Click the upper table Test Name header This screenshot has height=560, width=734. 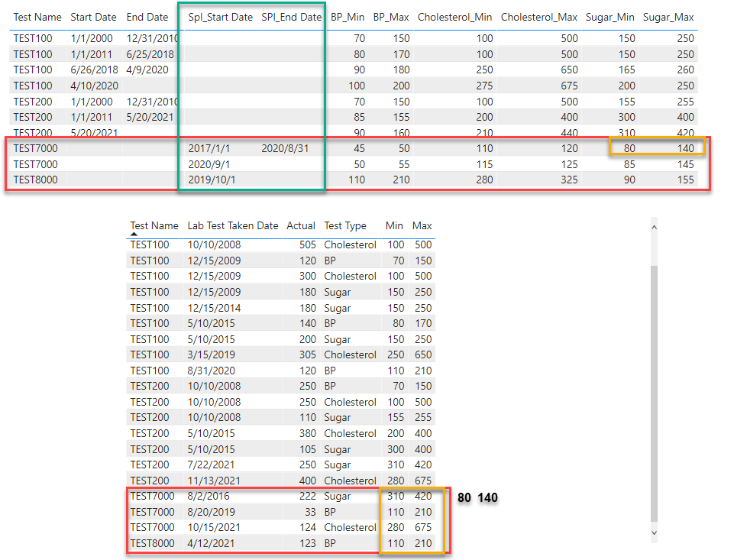37,18
